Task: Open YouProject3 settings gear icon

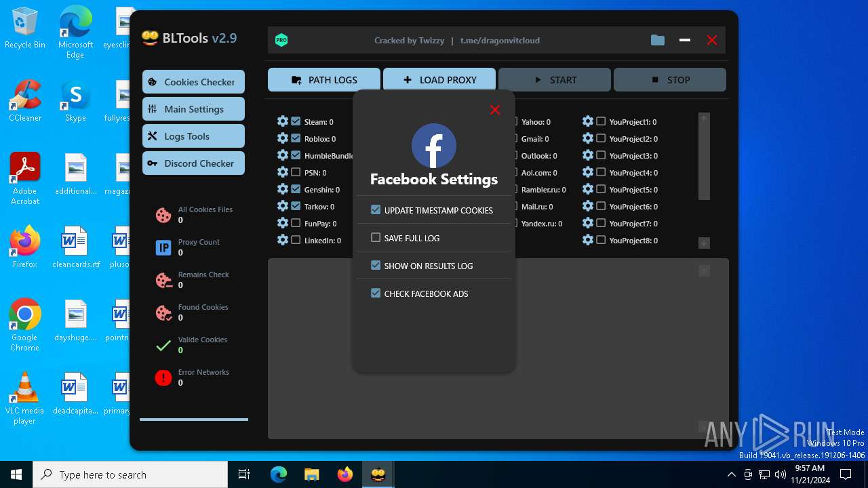Action: tap(588, 155)
